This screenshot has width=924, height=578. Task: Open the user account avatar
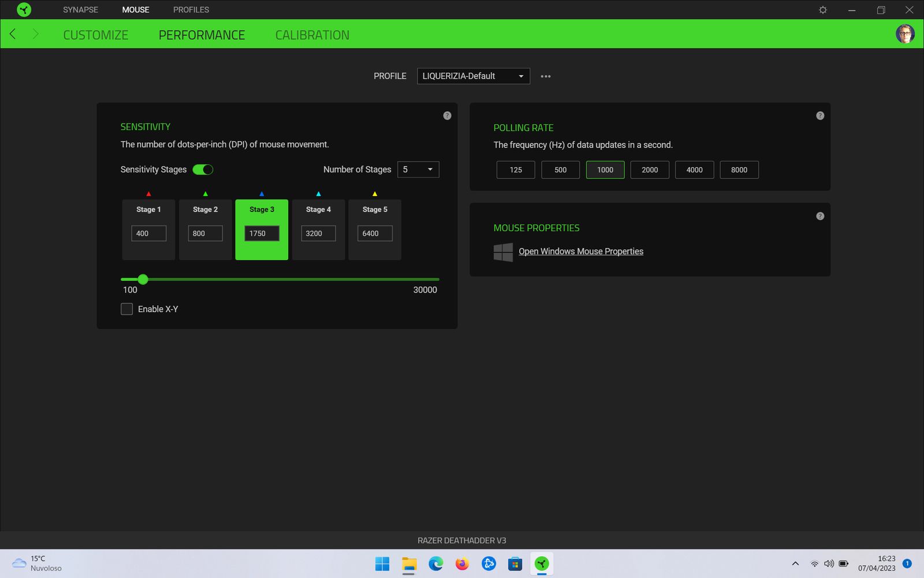point(905,34)
